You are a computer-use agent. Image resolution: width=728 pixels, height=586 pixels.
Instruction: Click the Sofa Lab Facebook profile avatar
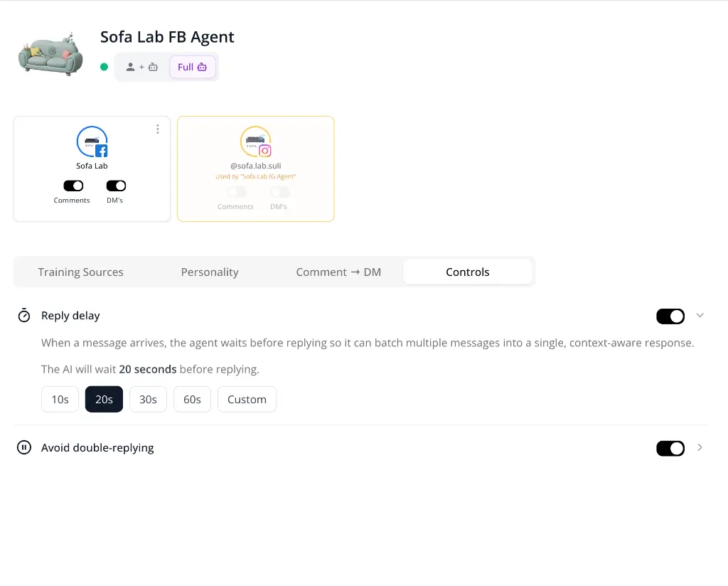click(92, 141)
